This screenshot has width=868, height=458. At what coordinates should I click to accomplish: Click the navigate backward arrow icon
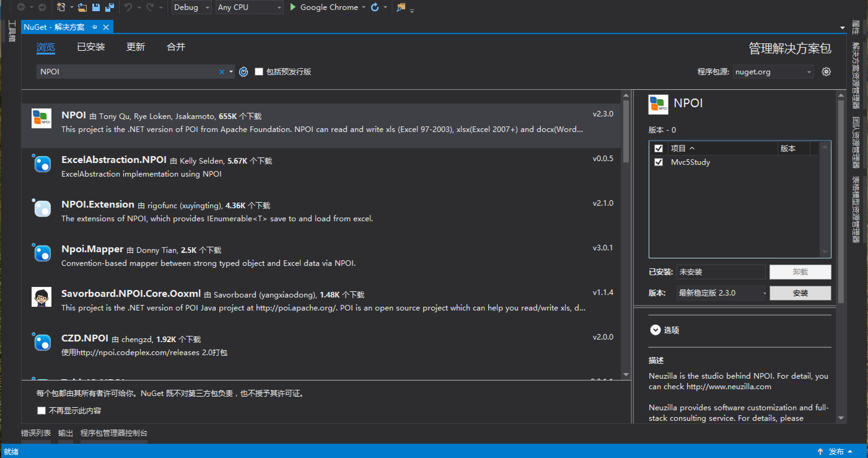click(x=21, y=7)
